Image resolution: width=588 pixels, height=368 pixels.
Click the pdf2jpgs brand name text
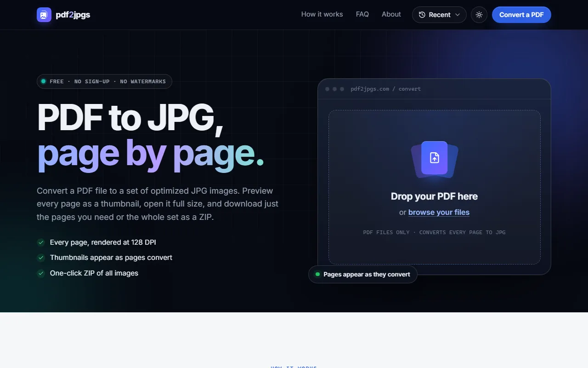click(73, 15)
